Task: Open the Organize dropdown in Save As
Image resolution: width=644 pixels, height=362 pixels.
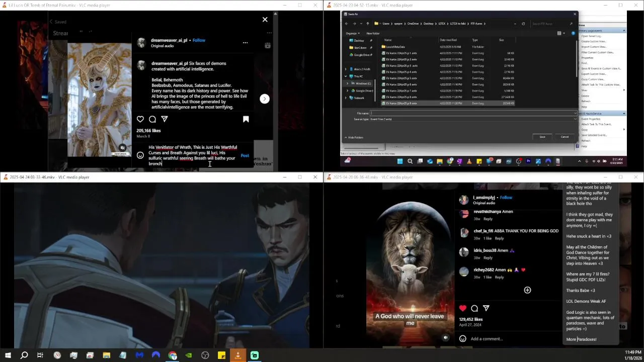Action: pyautogui.click(x=352, y=33)
